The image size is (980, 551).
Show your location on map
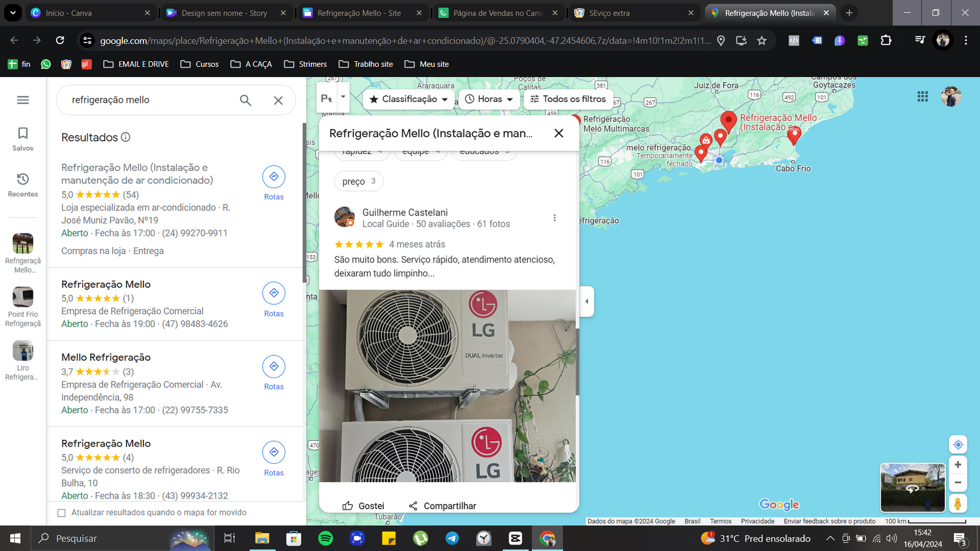958,444
